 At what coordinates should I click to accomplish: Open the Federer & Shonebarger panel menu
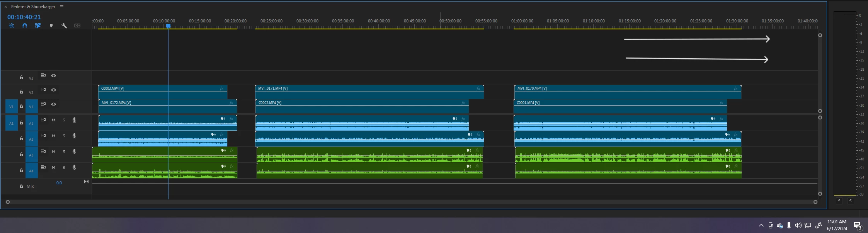pyautogui.click(x=62, y=7)
